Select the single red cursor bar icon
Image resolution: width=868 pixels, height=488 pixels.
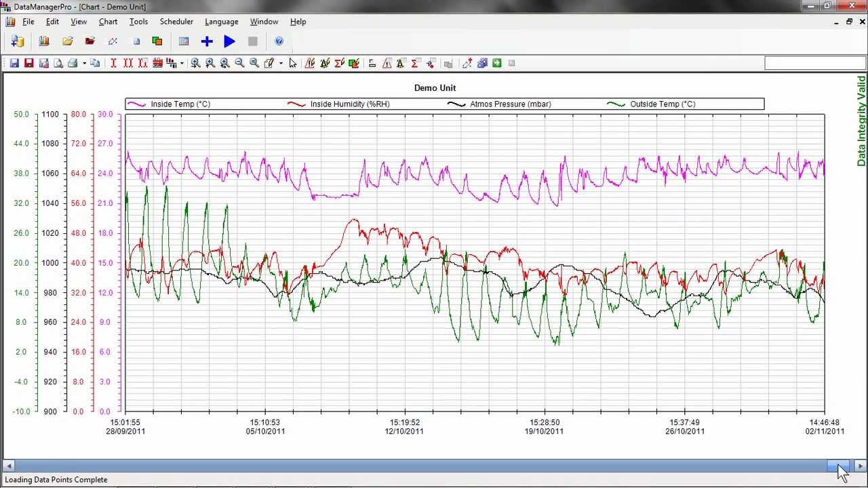tap(113, 63)
